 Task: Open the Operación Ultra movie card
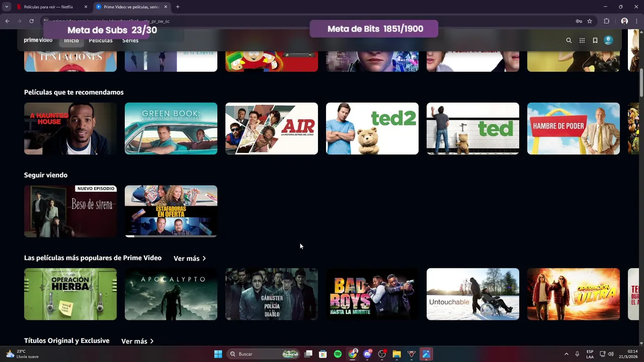[x=574, y=294]
